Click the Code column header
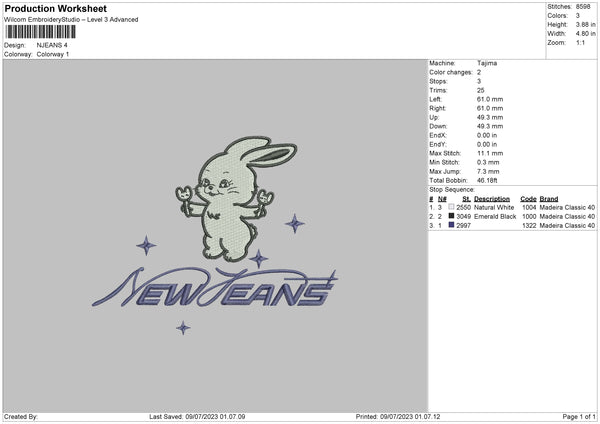Screen dimensions: 600x424 [528, 198]
